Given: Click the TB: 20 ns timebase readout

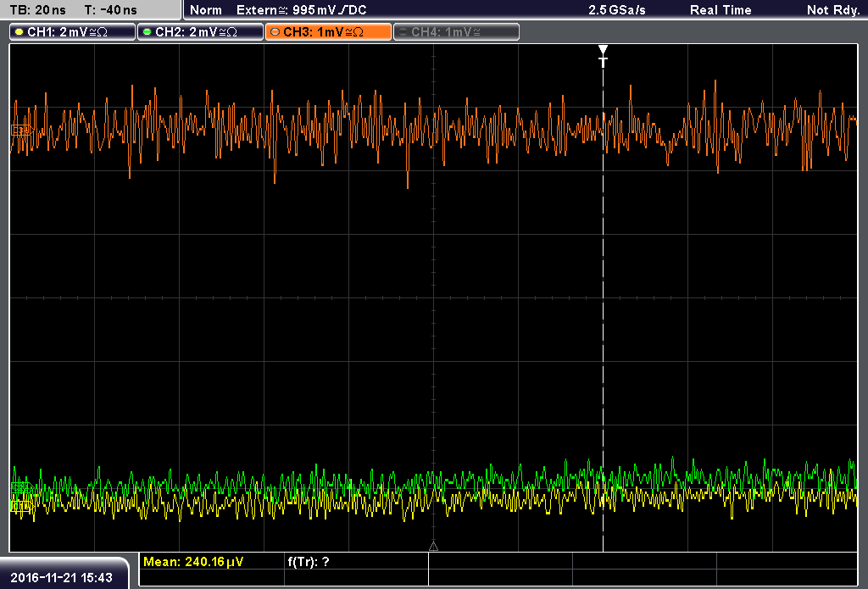Looking at the screenshot, I should pyautogui.click(x=37, y=10).
